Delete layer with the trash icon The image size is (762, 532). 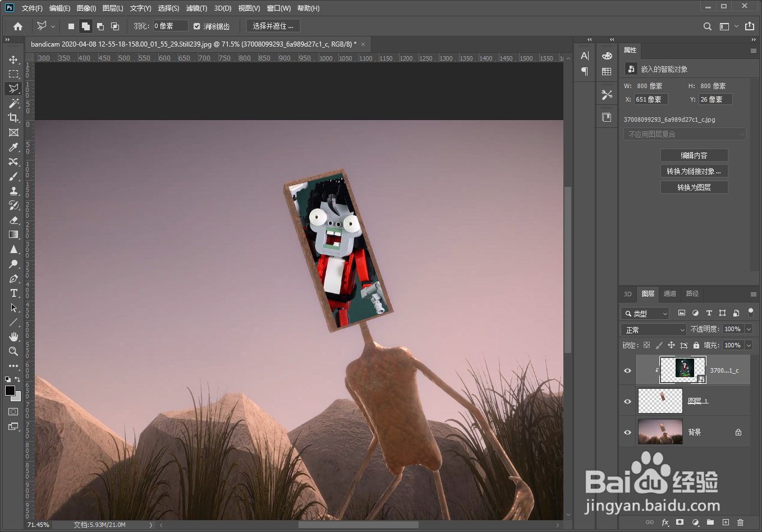coord(740,522)
